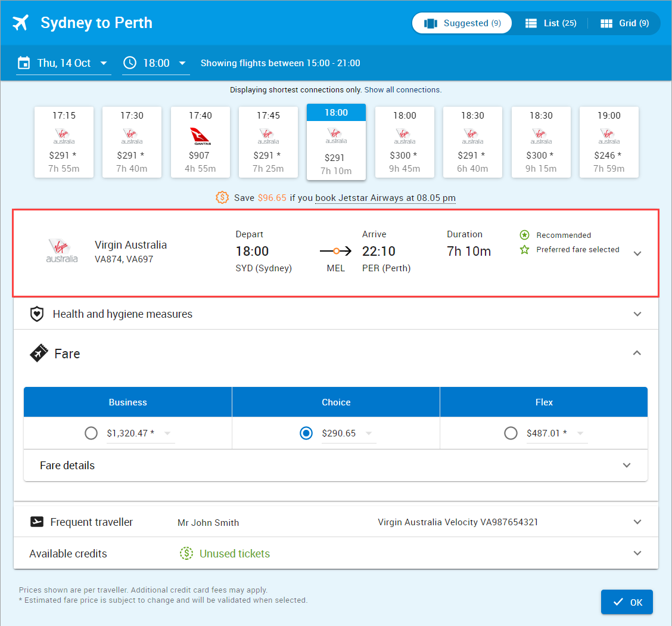672x626 pixels.
Task: Click the Unused tickets link
Action: click(235, 553)
